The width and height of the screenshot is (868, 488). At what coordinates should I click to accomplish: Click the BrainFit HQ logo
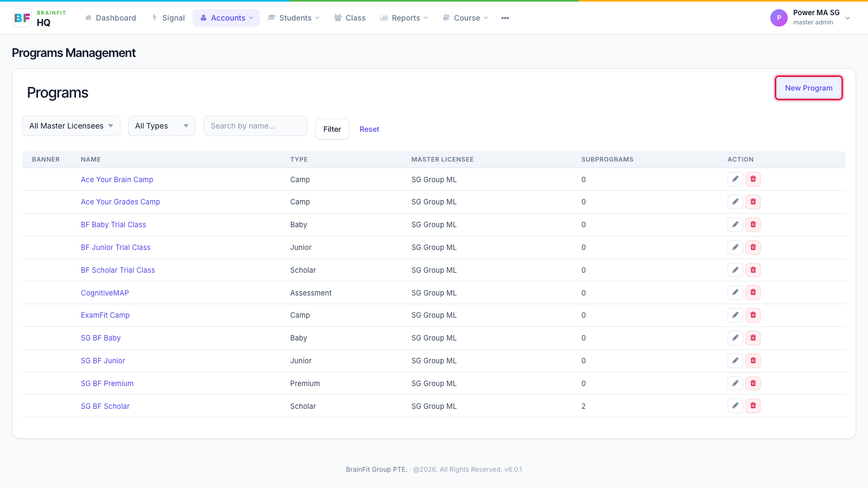coord(39,18)
